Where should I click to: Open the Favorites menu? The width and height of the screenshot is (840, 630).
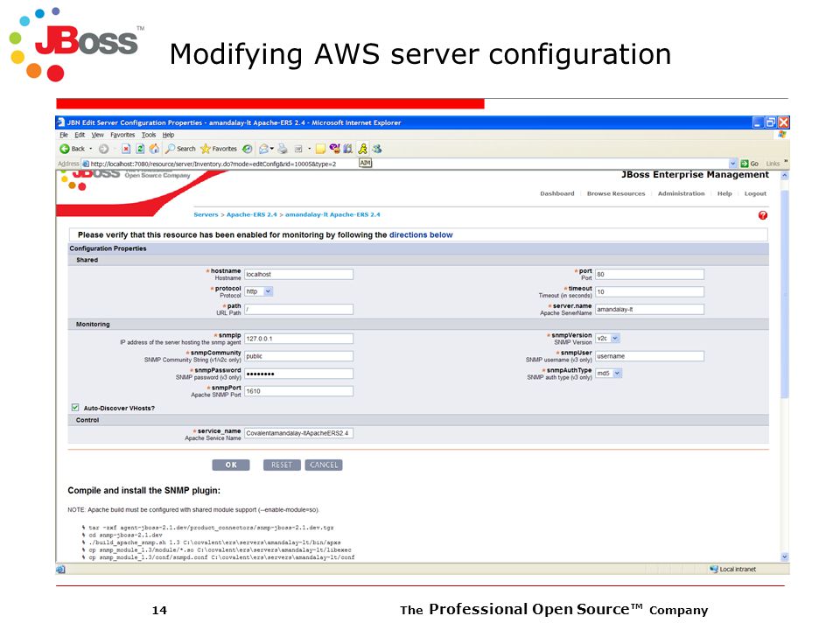pyautogui.click(x=122, y=135)
